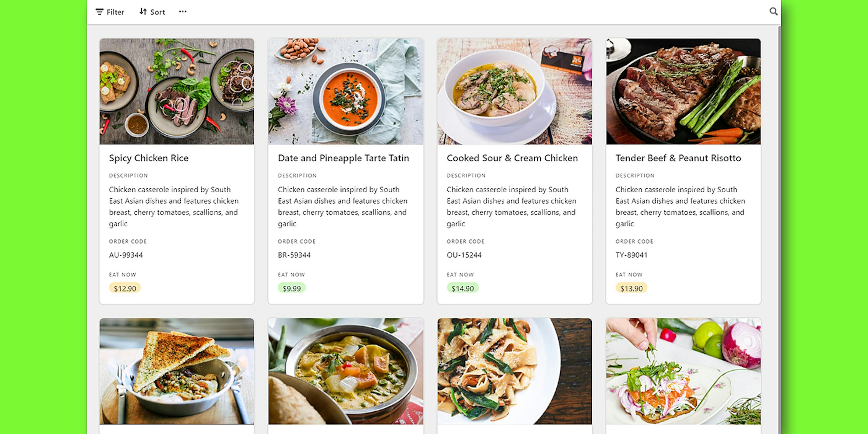Click order code TY-89041
The image size is (868, 434).
[631, 255]
